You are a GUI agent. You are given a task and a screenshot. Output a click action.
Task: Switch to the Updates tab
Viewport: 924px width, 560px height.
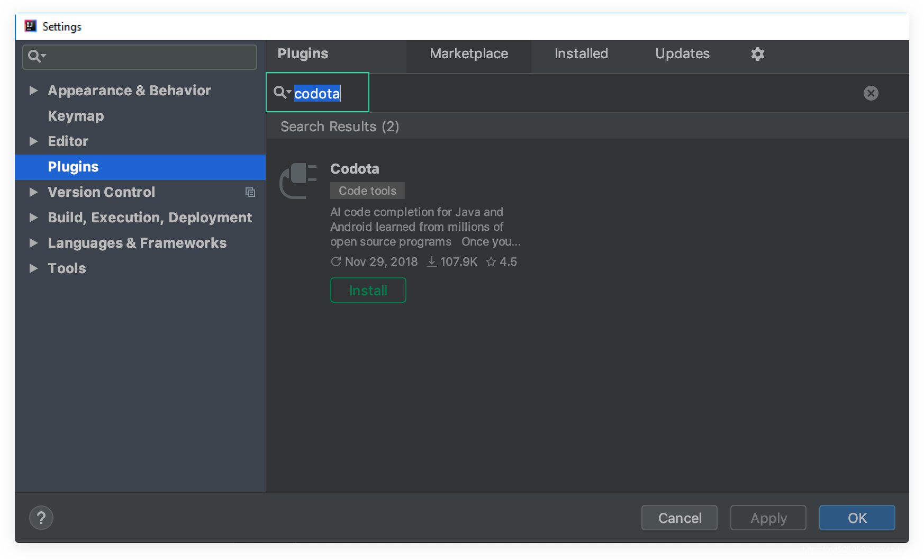click(682, 54)
